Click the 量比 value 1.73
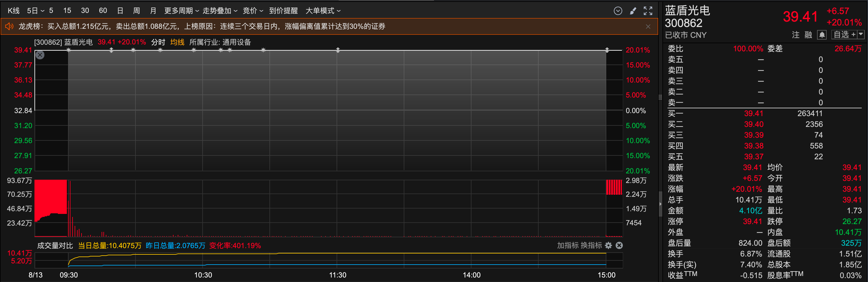This screenshot has width=868, height=282. [x=854, y=211]
